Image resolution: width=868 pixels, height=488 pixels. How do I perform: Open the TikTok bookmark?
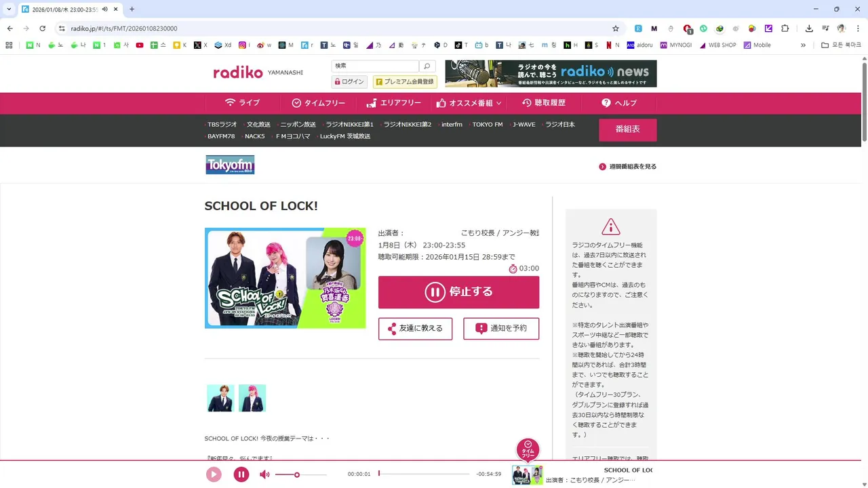pyautogui.click(x=461, y=45)
